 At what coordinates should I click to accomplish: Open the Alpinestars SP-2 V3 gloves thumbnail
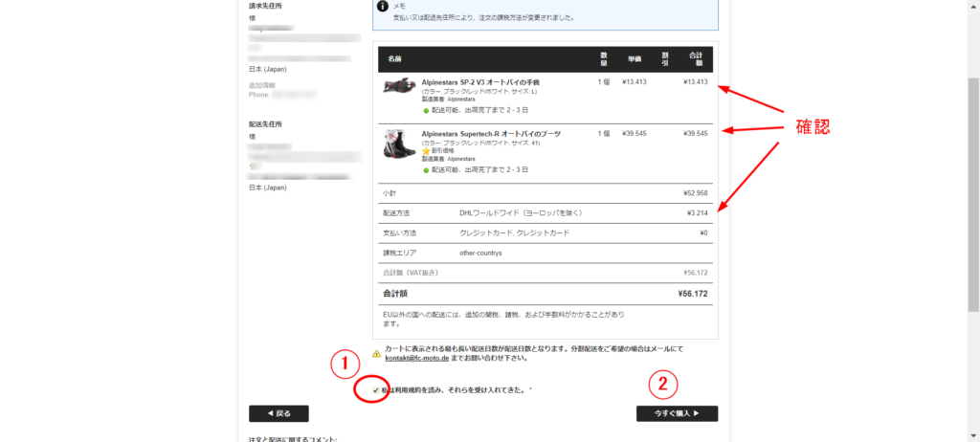[399, 86]
